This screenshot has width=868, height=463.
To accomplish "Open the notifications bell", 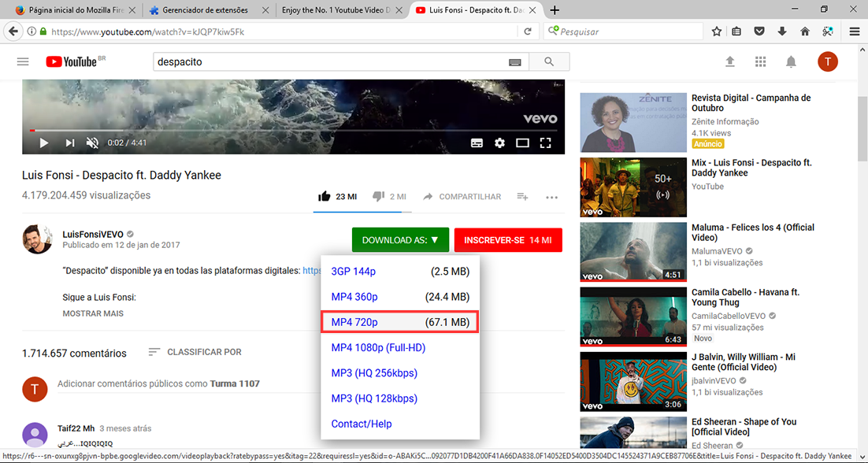I will pos(791,61).
